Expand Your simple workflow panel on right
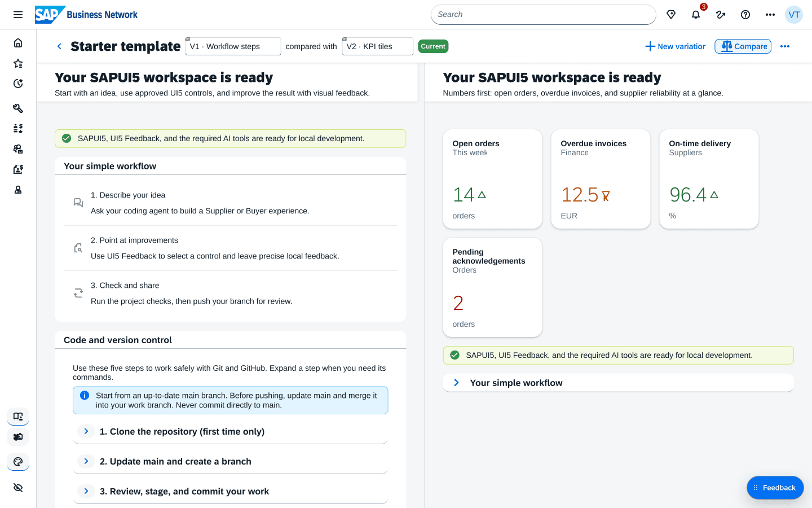 tap(619, 383)
